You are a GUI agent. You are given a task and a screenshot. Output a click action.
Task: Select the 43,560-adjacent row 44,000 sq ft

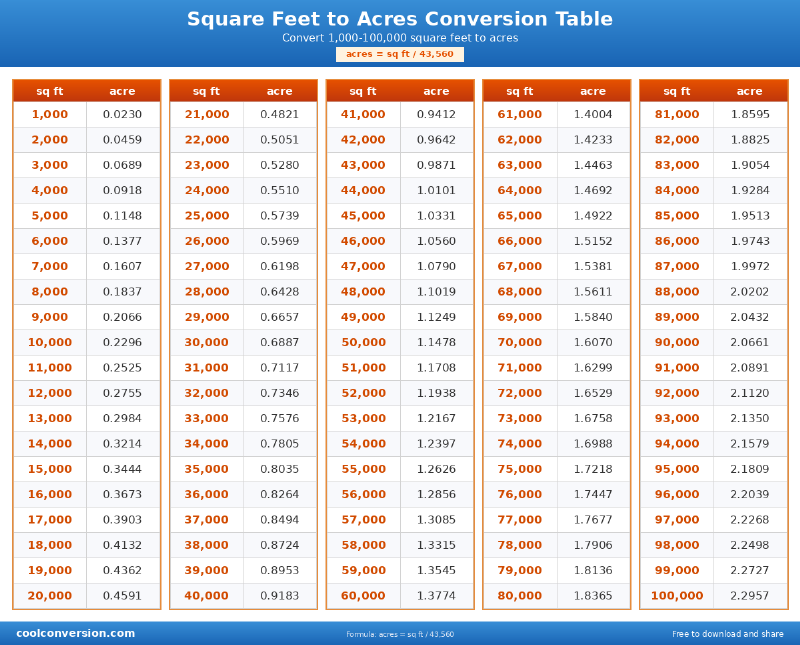[363, 190]
